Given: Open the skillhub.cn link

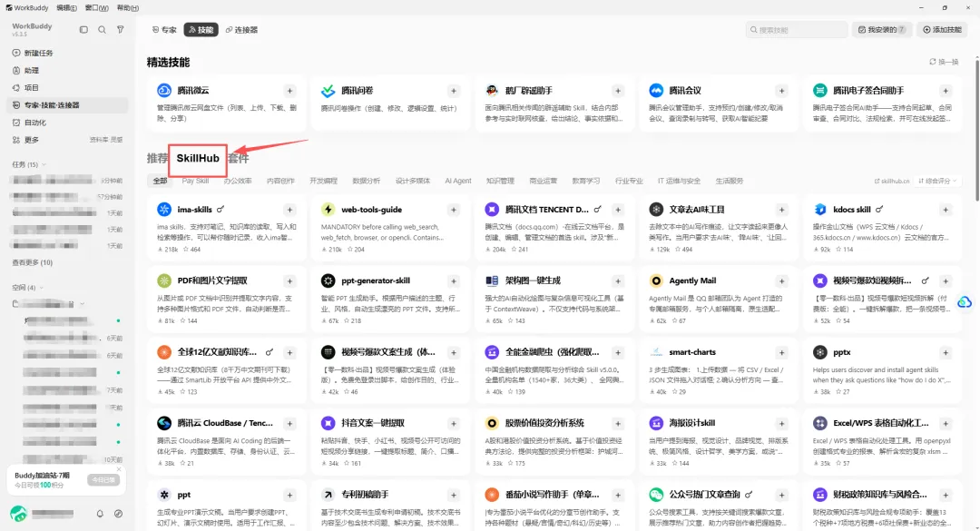Looking at the screenshot, I should [x=892, y=181].
